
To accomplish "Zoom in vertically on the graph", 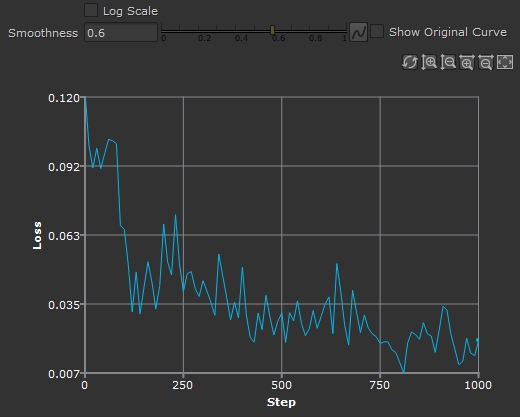I will 429,62.
